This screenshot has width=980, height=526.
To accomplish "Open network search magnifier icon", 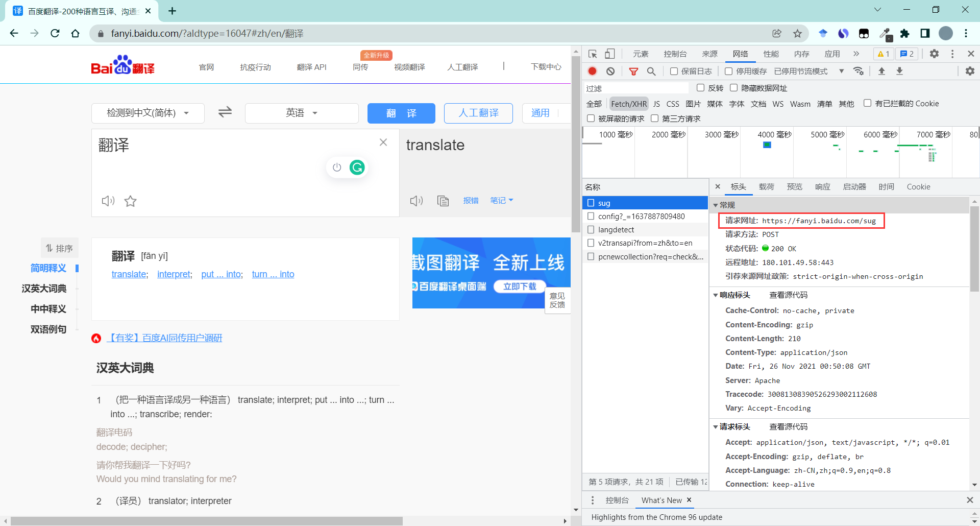I will click(x=651, y=71).
